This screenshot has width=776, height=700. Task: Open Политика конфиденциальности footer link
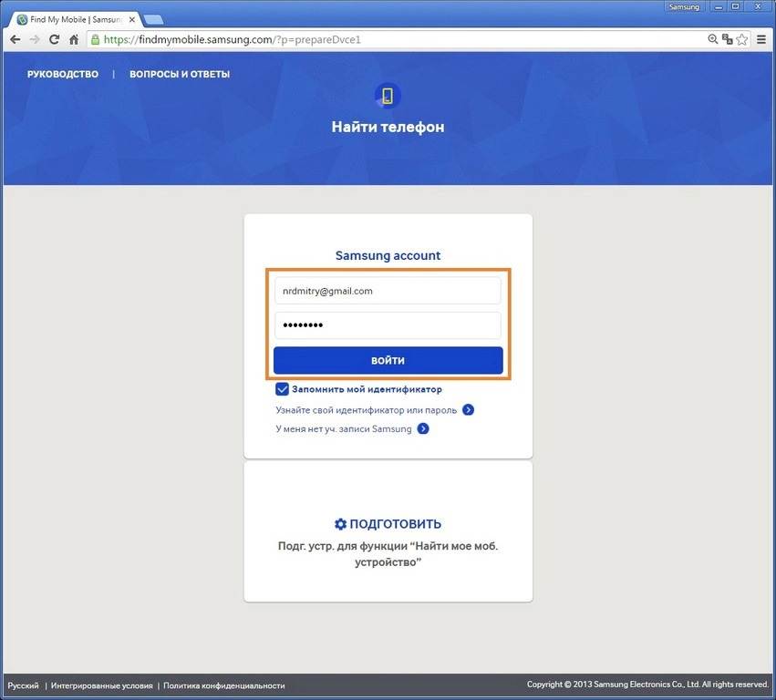point(224,685)
